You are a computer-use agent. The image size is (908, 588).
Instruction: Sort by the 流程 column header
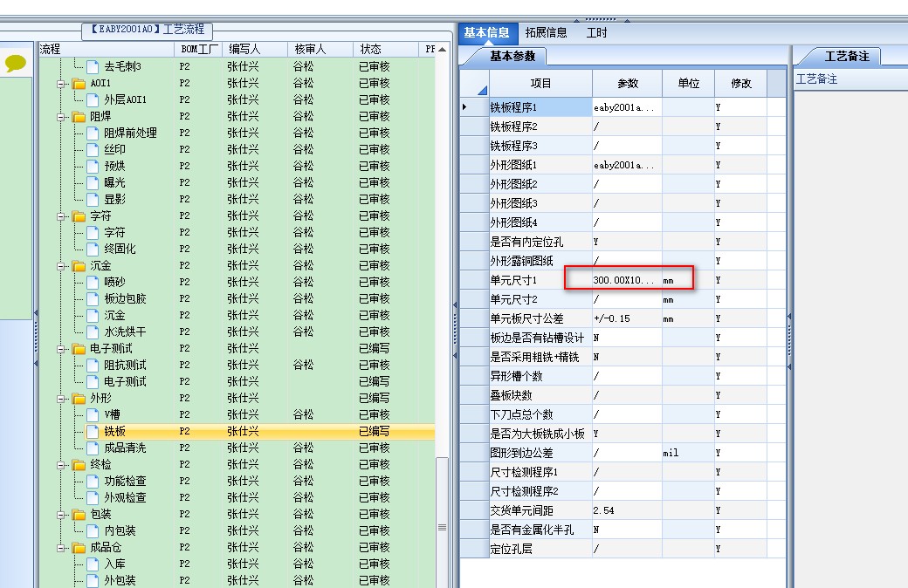click(106, 49)
